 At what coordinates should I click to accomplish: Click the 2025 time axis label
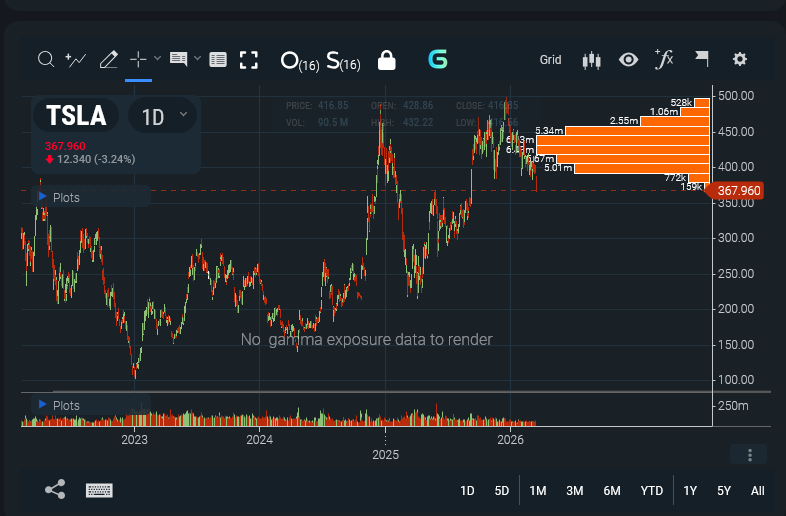point(385,455)
